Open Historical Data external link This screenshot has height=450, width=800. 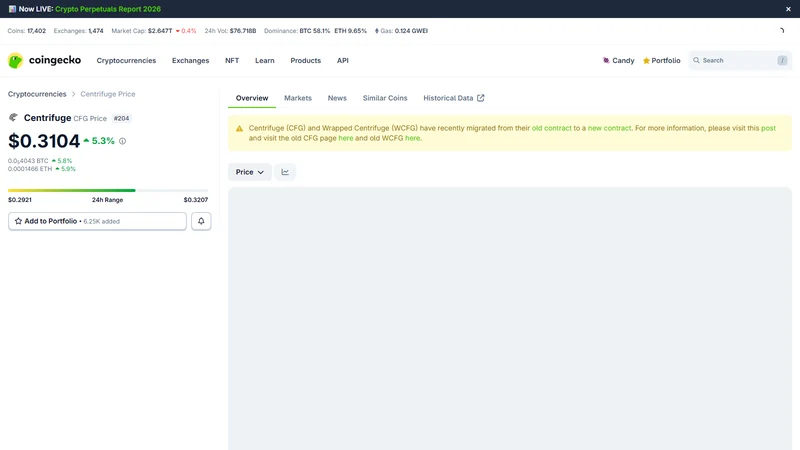454,98
